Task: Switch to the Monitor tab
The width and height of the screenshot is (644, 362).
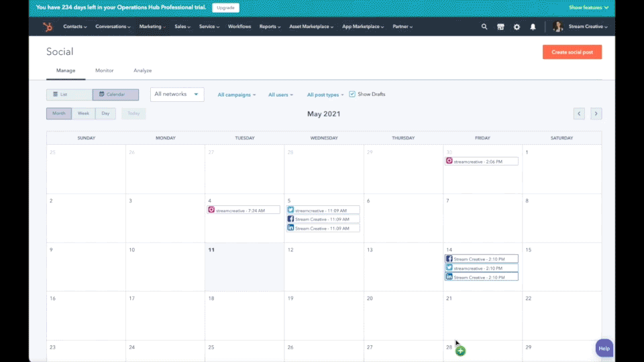Action: (x=105, y=70)
